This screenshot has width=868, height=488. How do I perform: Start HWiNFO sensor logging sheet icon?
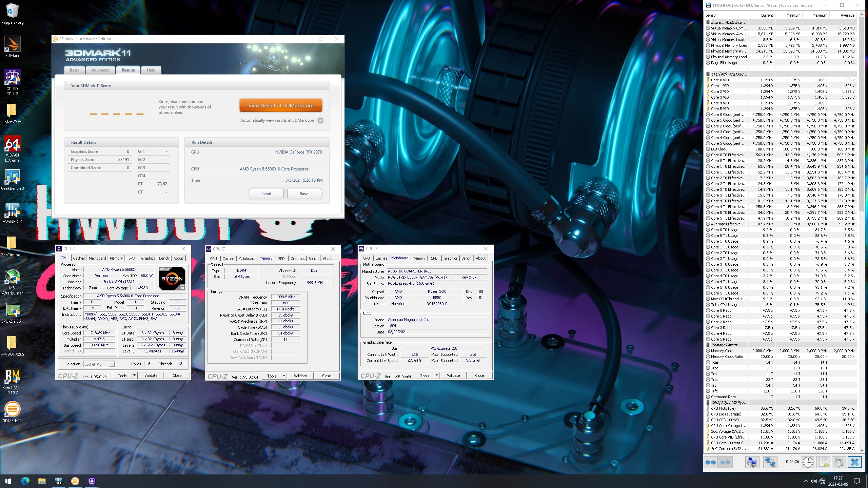pyautogui.click(x=824, y=462)
